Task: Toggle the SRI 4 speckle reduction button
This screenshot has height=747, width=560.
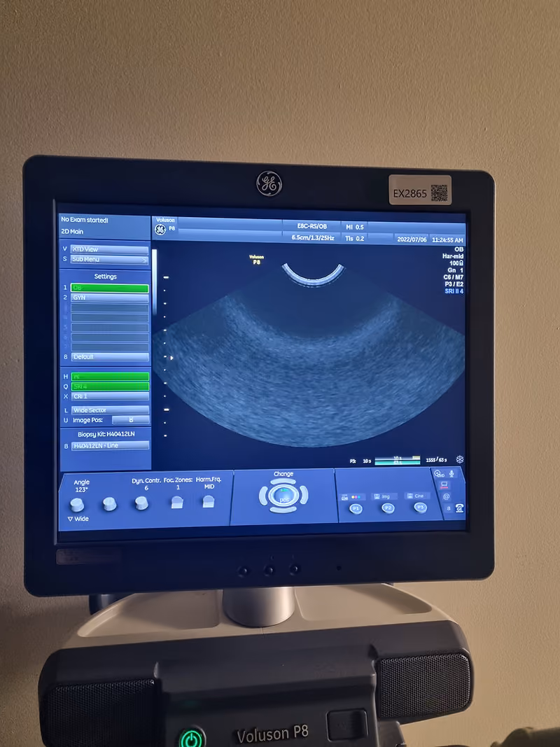Action: [110, 386]
